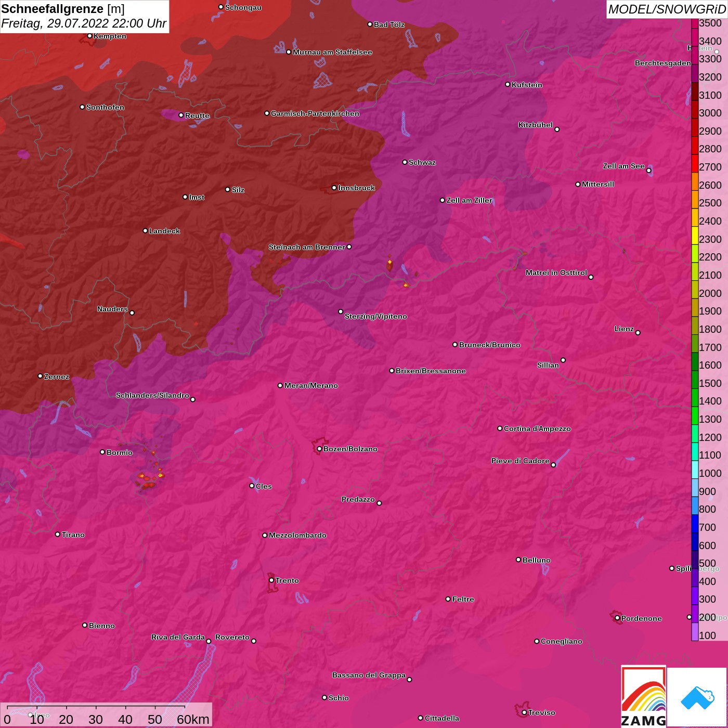This screenshot has height=728, width=728.
Task: Click the Steinach am Brenner label
Action: pos(307,247)
